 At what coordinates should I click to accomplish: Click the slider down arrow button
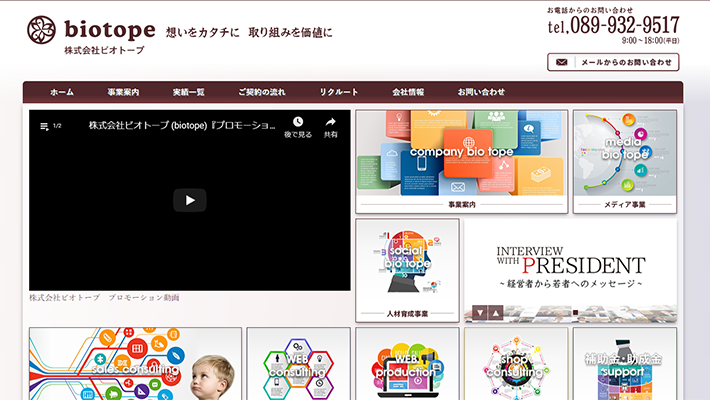tap(480, 313)
